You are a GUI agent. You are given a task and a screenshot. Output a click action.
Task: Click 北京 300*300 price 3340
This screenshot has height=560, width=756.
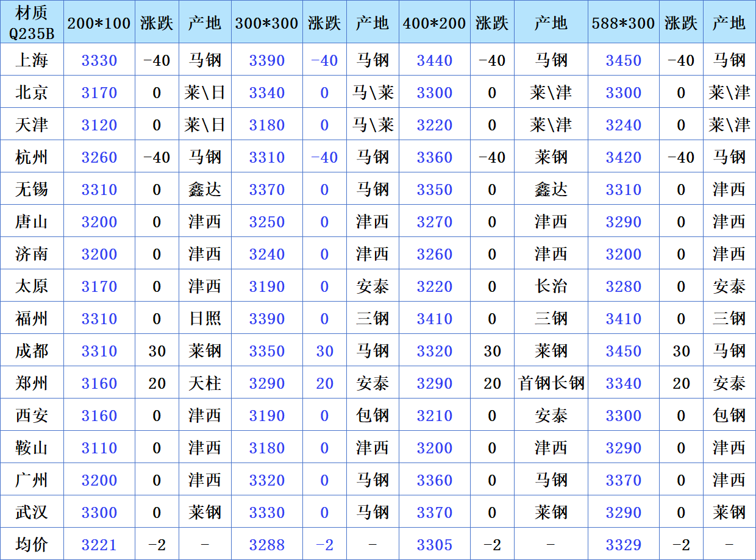[267, 93]
